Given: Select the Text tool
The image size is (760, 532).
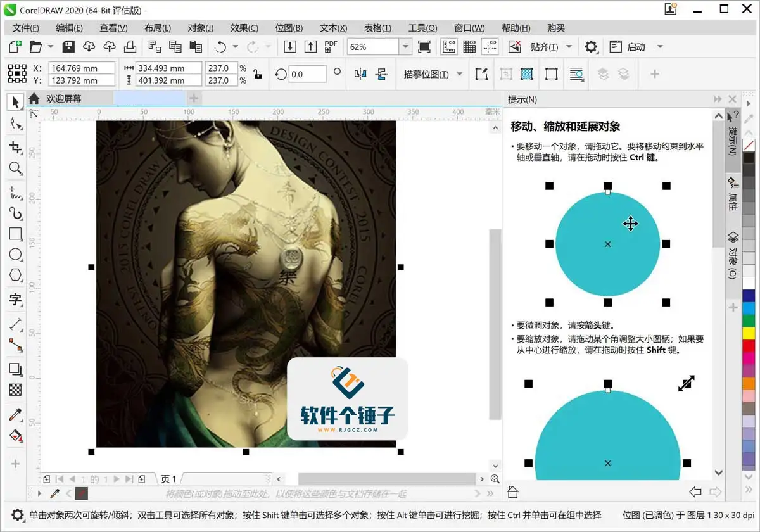Looking at the screenshot, I should (16, 300).
